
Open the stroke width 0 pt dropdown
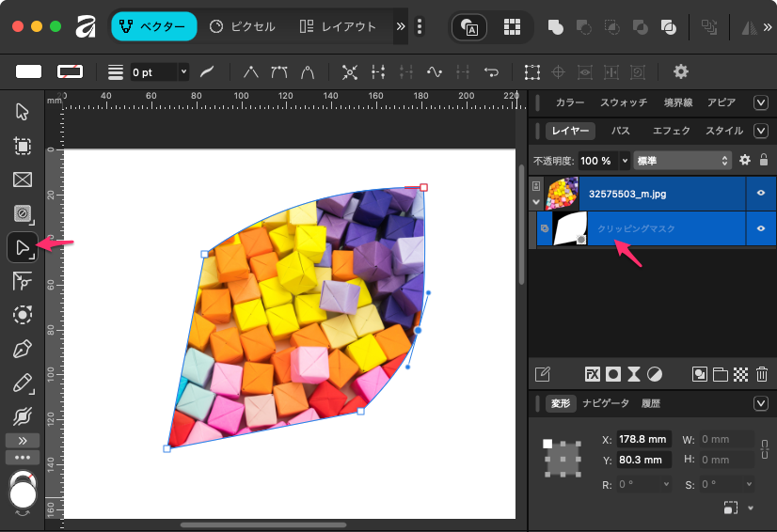[182, 71]
